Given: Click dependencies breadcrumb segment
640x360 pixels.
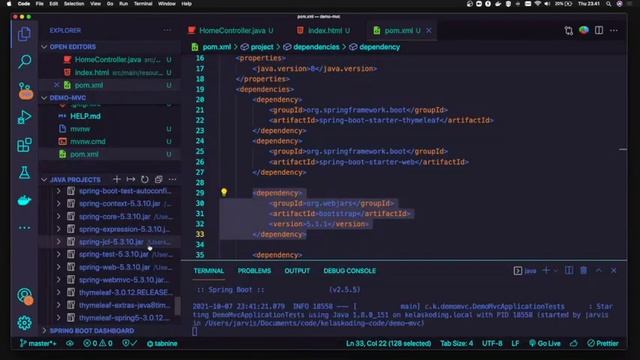Looking at the screenshot, I should click(311, 47).
